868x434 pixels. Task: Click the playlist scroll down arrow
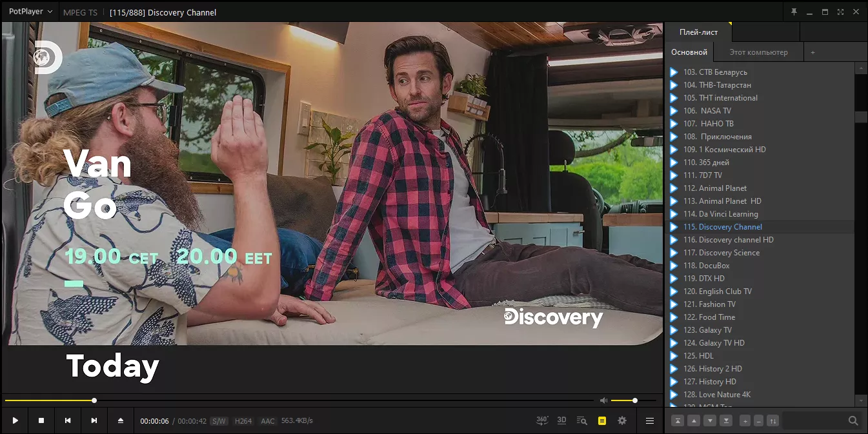[861, 400]
